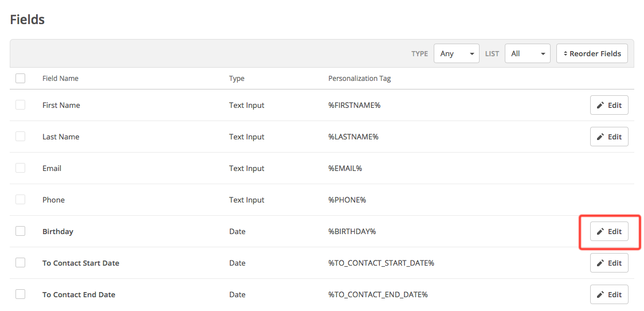The width and height of the screenshot is (644, 311).
Task: Expand the LIST filter dropdown
Action: pos(527,54)
